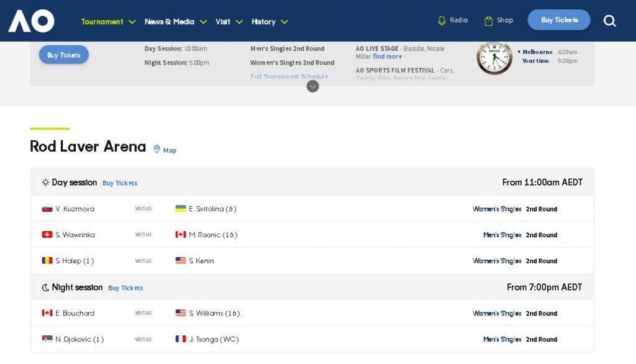The width and height of the screenshot is (636, 364).
Task: Open the History menu
Action: pyautogui.click(x=263, y=22)
